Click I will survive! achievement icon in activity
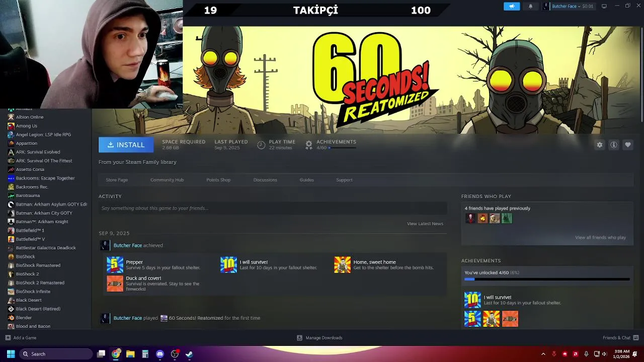This screenshot has height=362, width=644. click(228, 265)
